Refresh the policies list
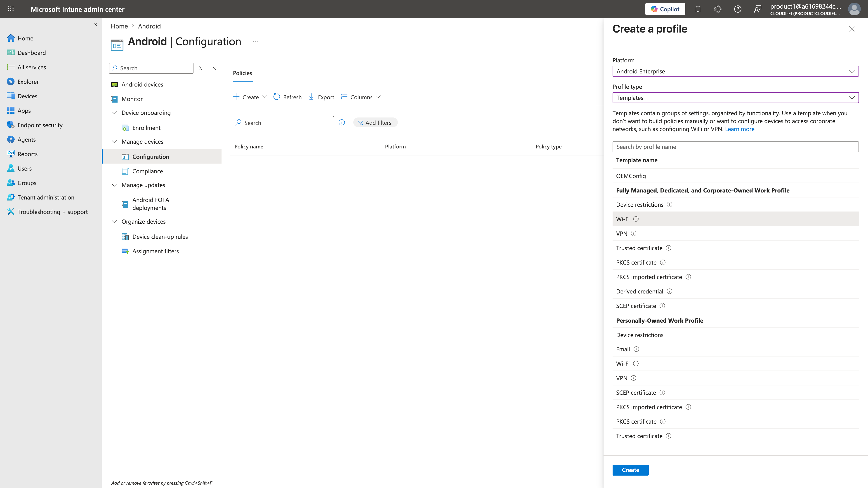 pyautogui.click(x=288, y=97)
